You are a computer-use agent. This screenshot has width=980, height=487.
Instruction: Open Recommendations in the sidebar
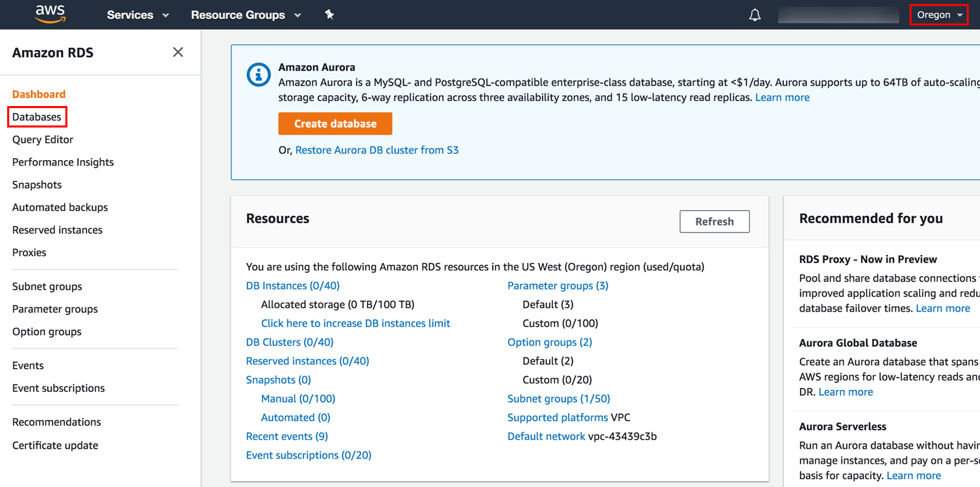[x=57, y=422]
